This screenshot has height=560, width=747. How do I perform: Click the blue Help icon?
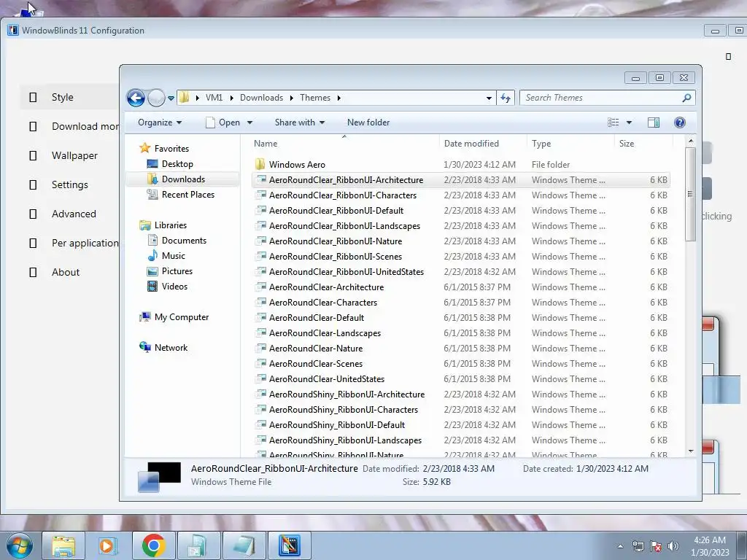click(680, 122)
